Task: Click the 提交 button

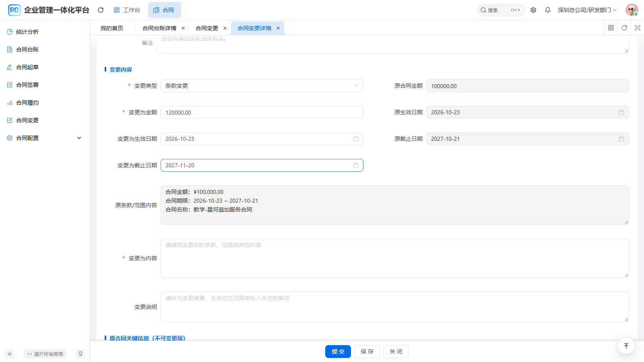Action: (338, 352)
